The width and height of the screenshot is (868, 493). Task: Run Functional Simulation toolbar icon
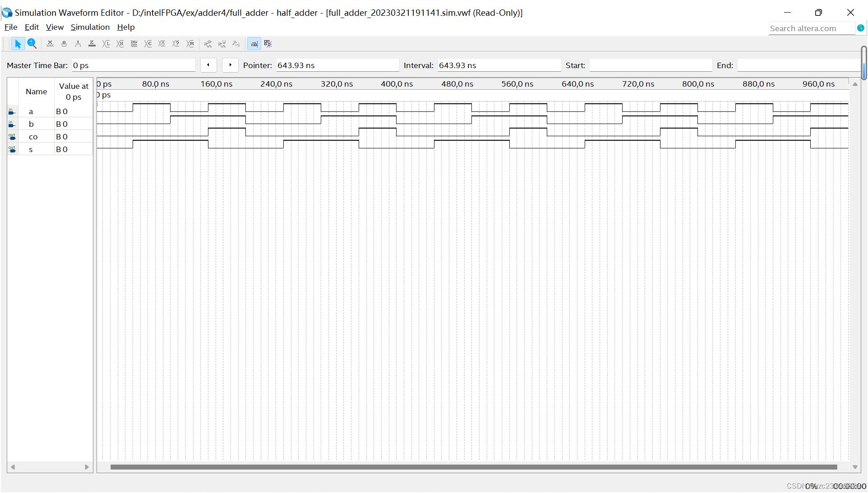[208, 44]
